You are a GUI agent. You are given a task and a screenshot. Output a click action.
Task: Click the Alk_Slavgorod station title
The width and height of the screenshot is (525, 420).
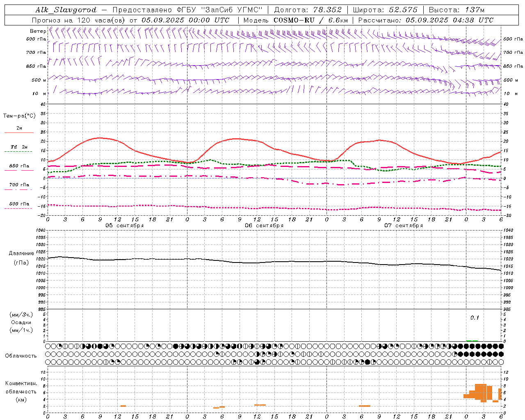point(66,10)
